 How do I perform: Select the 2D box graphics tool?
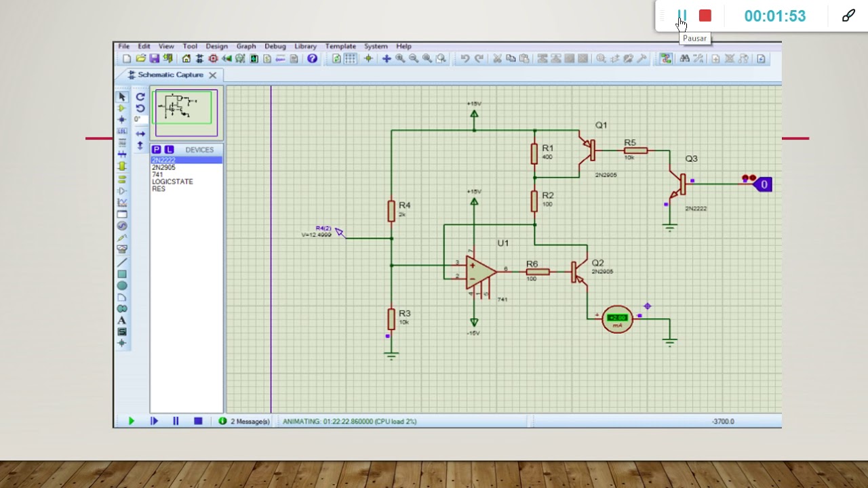(122, 274)
